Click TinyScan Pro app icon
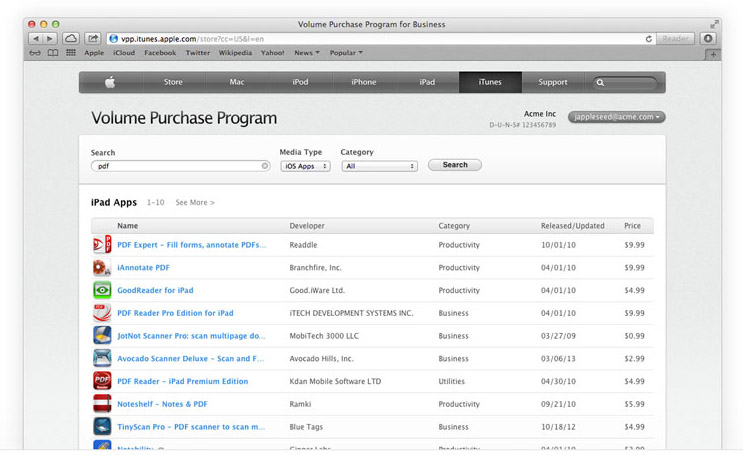Image resolution: width=743 pixels, height=455 pixels. point(102,427)
